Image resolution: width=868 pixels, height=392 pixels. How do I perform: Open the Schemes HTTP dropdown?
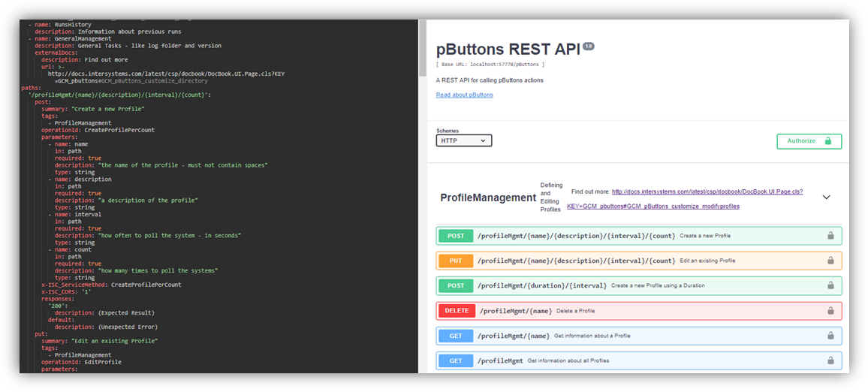(464, 140)
